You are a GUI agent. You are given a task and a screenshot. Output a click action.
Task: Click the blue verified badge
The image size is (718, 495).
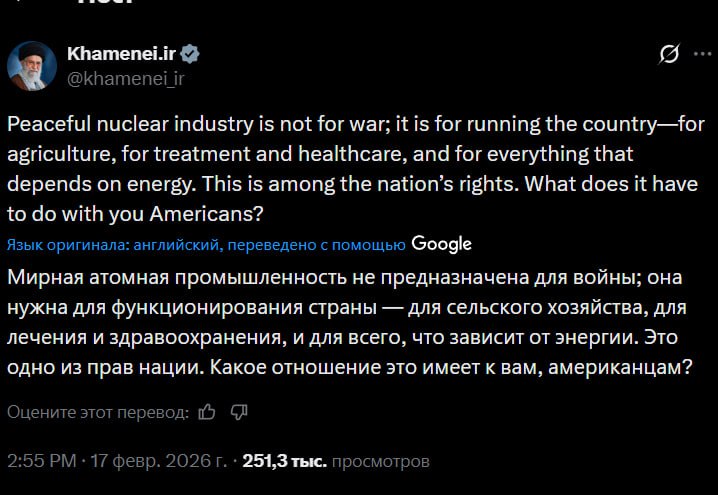[191, 54]
